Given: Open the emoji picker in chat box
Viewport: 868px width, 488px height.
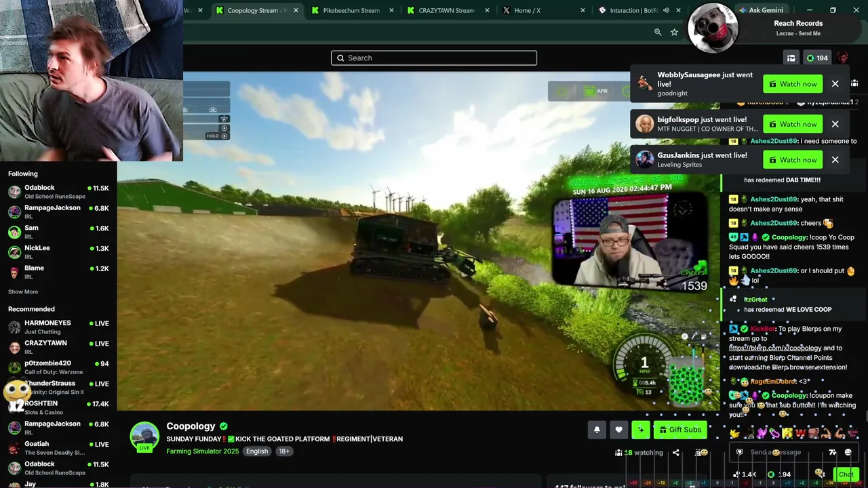Looking at the screenshot, I should point(848,452).
